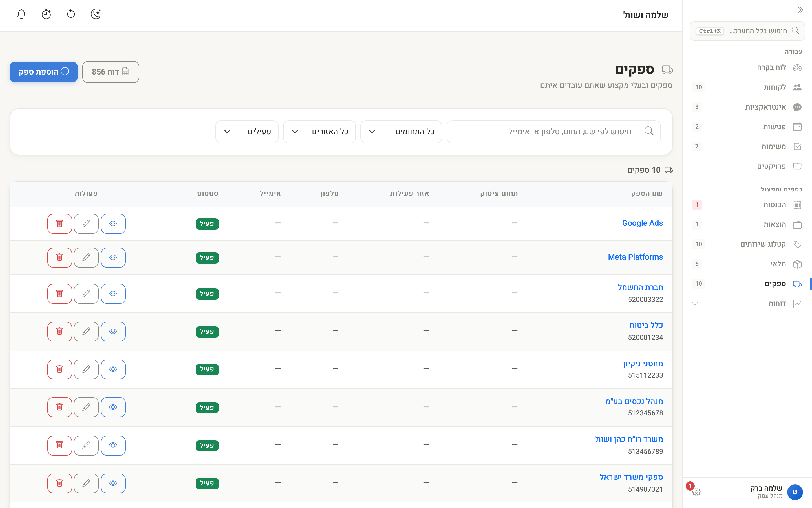The width and height of the screenshot is (812, 508).
Task: View כלל ביטוח supplier details
Action: (113, 331)
